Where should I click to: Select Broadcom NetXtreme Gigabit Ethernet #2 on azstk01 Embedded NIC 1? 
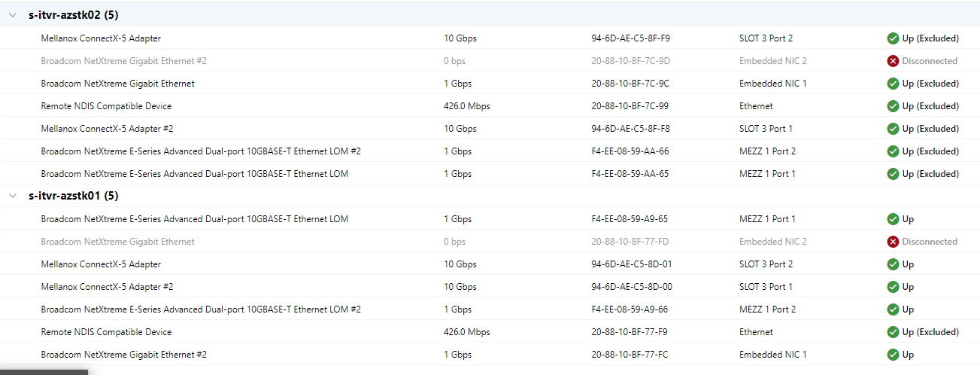point(124,355)
